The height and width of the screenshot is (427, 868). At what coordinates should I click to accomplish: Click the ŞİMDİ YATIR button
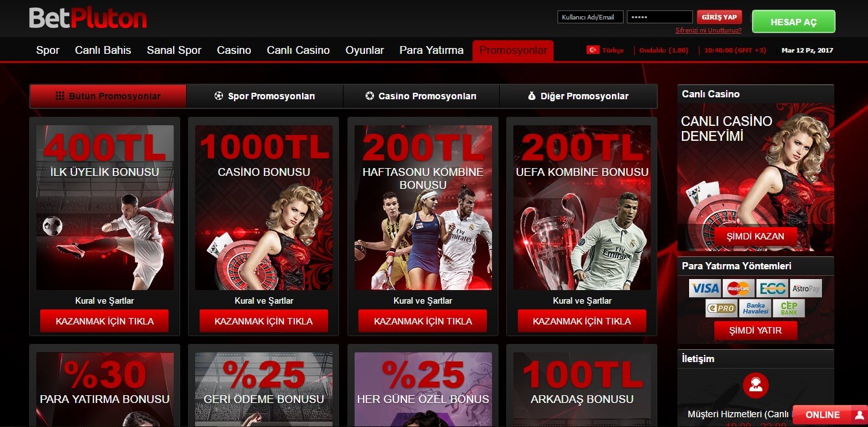coord(755,330)
